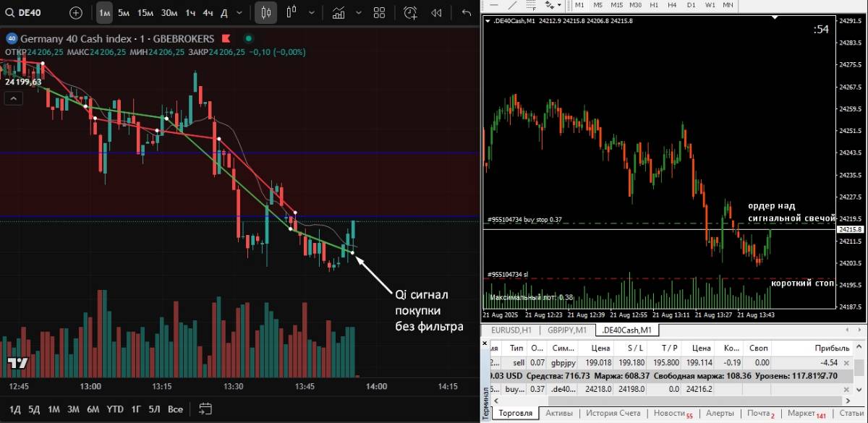
Task: Select the candlestick chart type icon
Action: point(265,12)
